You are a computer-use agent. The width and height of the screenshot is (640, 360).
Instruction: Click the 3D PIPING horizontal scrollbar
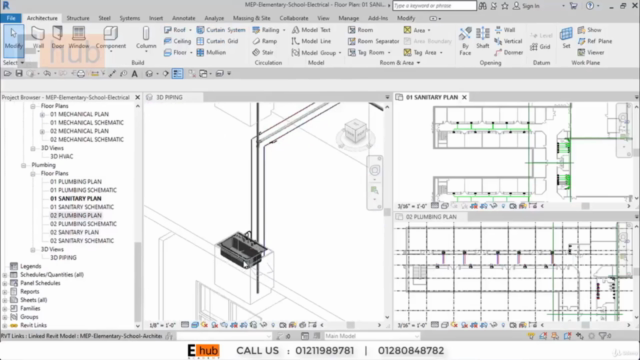[351, 325]
